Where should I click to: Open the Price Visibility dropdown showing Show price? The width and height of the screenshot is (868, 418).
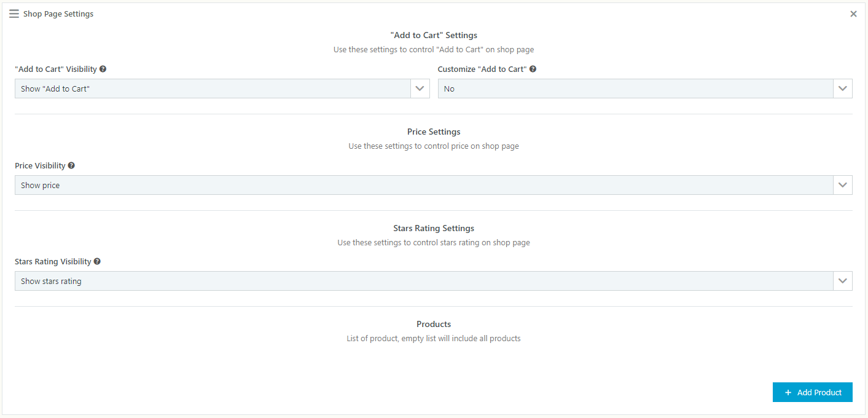[x=434, y=185]
